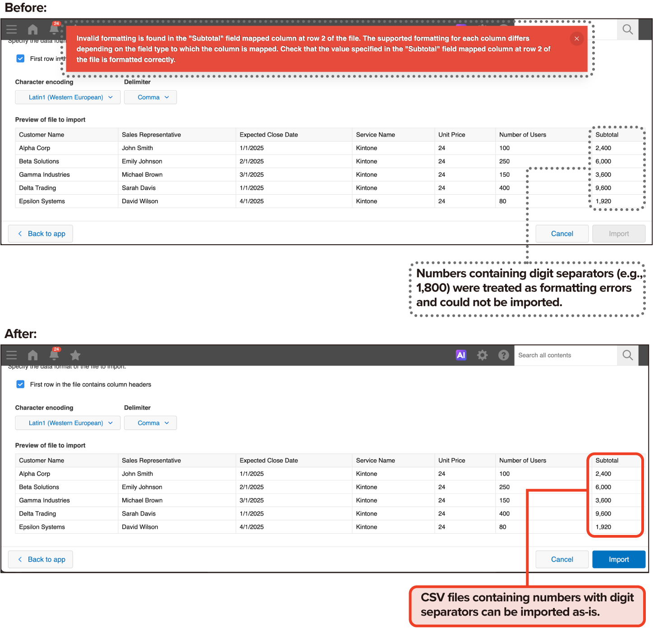672x640 pixels.
Task: Open the settings gear in After header
Action: (x=483, y=355)
